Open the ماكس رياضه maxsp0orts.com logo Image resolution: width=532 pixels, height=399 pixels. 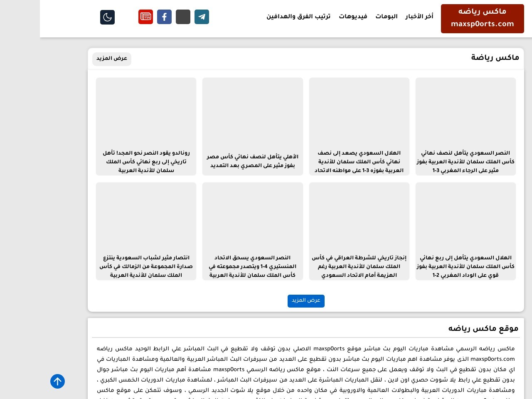pos(482,18)
